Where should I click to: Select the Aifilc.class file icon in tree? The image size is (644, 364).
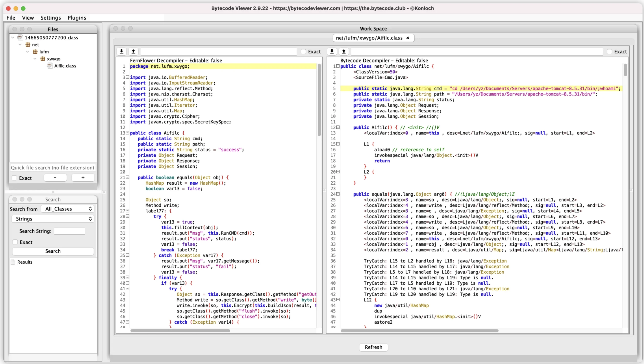(50, 66)
